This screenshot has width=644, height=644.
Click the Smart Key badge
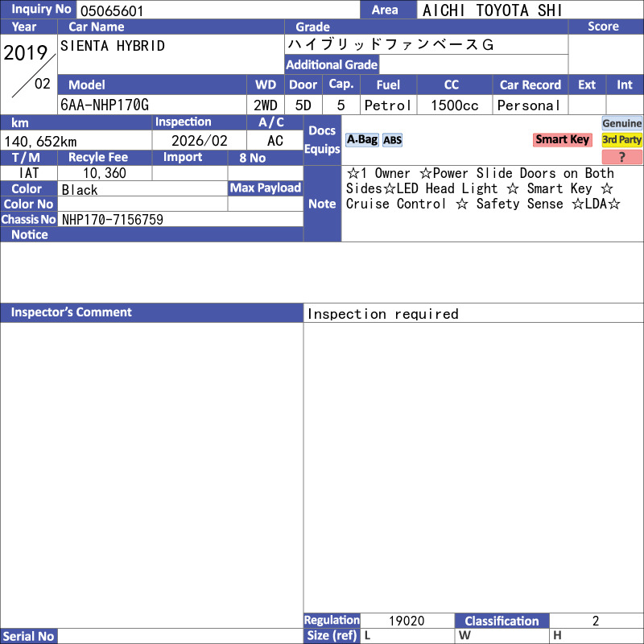click(x=563, y=139)
